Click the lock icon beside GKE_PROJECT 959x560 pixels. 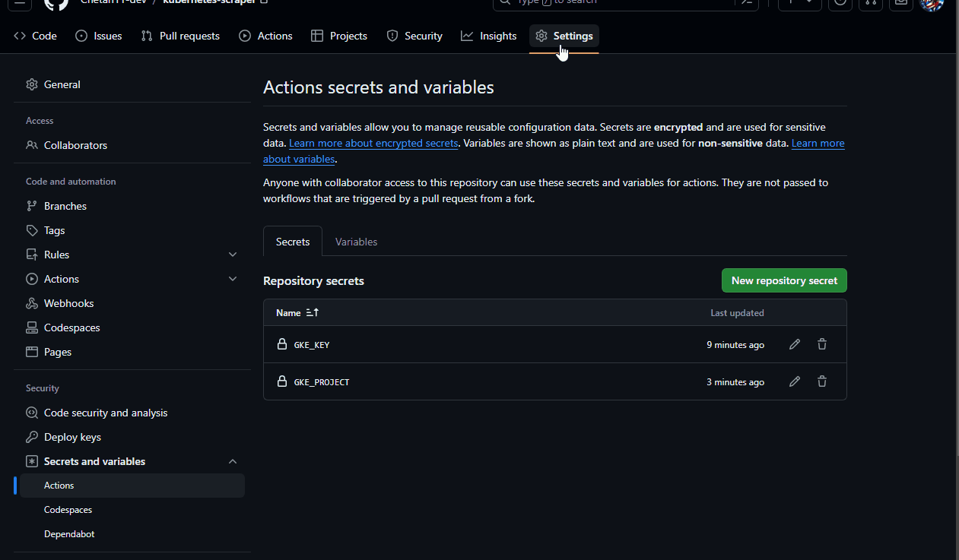click(x=282, y=381)
